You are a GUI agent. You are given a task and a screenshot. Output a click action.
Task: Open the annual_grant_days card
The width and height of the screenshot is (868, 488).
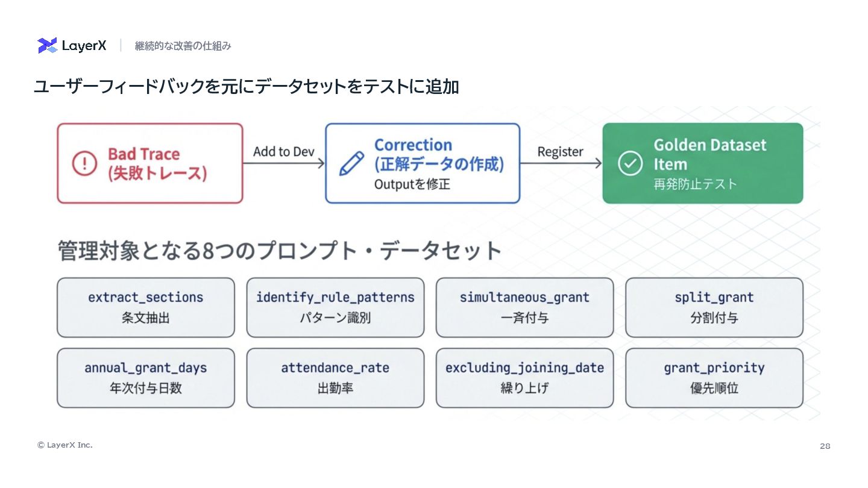click(146, 378)
